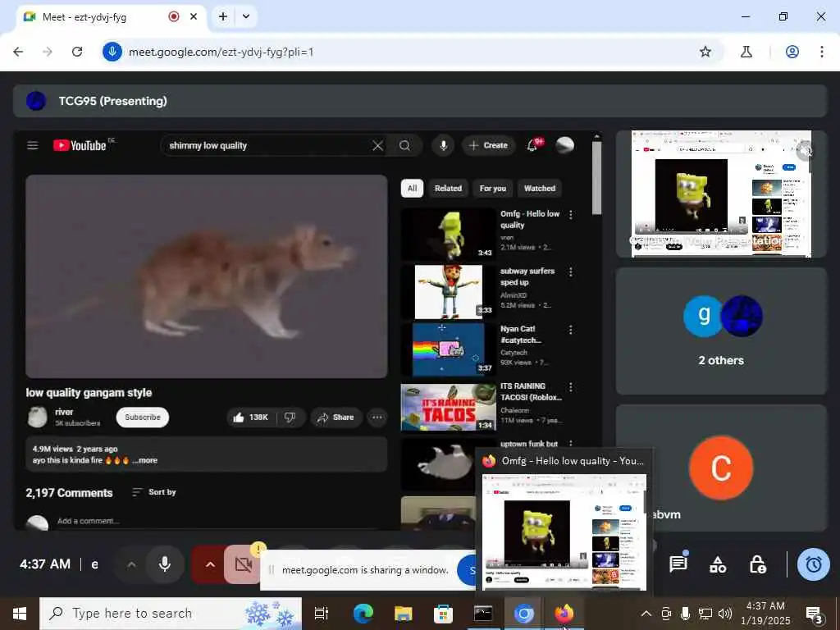Expand the description with ...more
The height and width of the screenshot is (630, 840).
point(144,460)
